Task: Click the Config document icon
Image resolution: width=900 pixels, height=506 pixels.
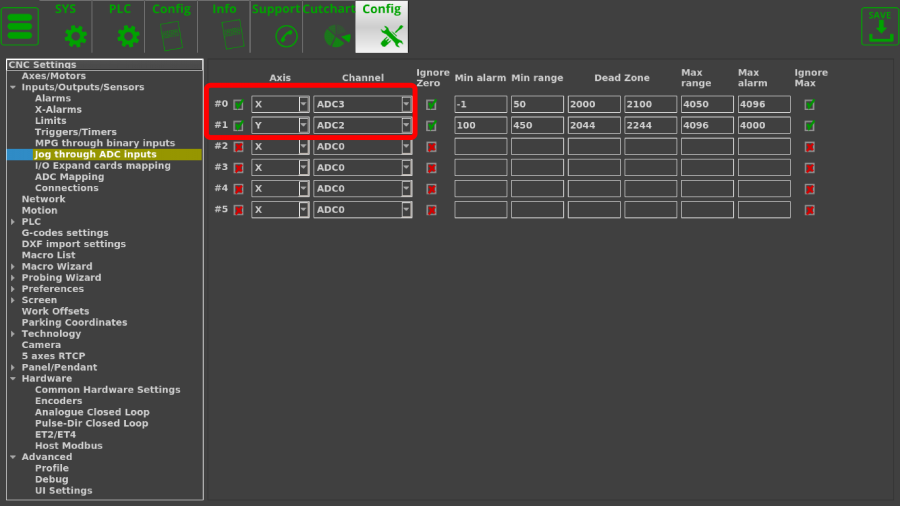Action: coord(172,37)
